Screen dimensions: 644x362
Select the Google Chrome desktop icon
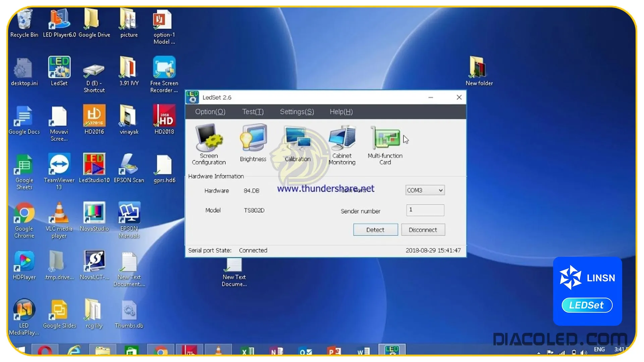coord(24,221)
